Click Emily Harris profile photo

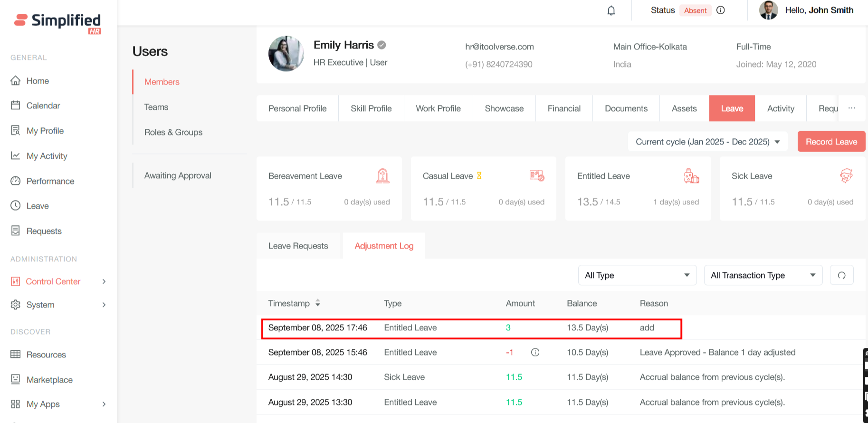[286, 54]
